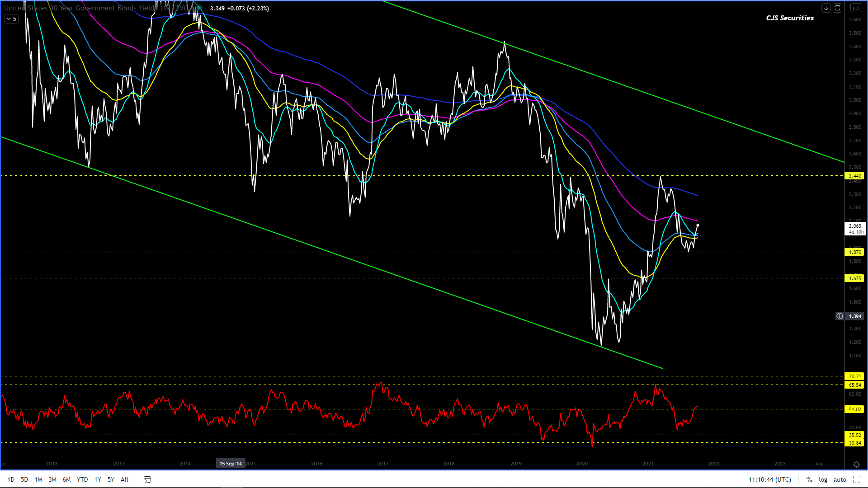Image resolution: width=868 pixels, height=488 pixels.
Task: Toggle percentage scale mode
Action: [809, 479]
